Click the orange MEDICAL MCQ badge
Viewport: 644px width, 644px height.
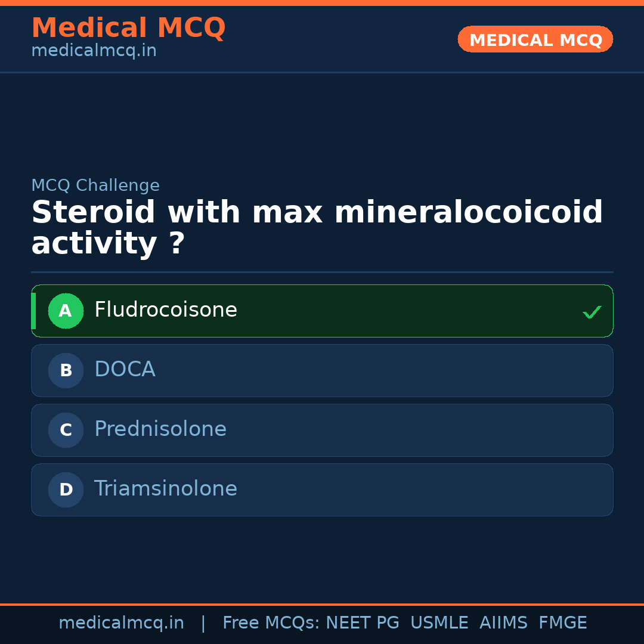(535, 39)
